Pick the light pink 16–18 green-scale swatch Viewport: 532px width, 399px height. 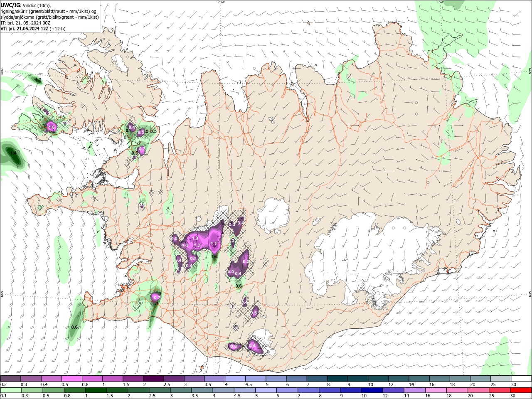pyautogui.click(x=435, y=390)
